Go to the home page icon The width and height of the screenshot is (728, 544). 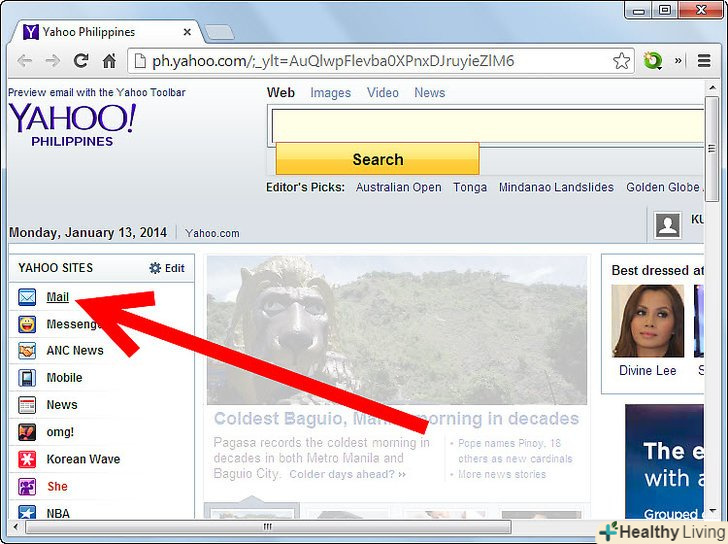point(109,61)
